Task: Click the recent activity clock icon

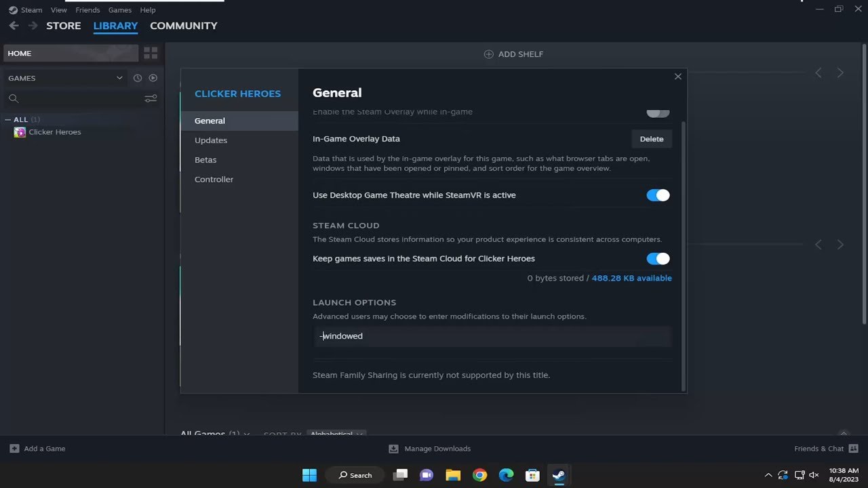Action: [x=138, y=78]
